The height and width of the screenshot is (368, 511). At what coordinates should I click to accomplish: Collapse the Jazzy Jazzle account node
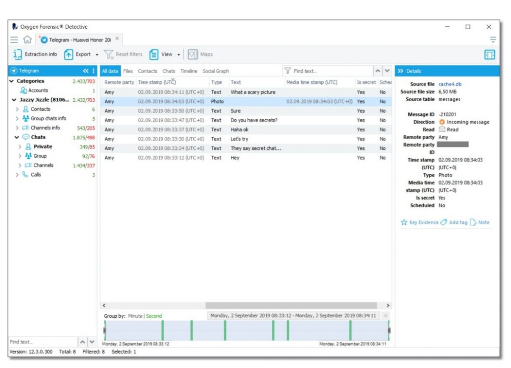coord(14,100)
